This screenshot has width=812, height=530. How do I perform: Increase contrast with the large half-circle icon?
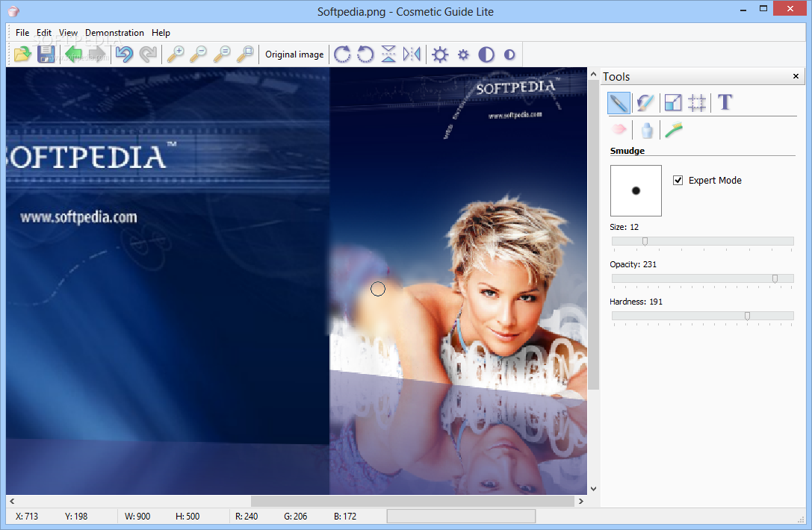486,54
